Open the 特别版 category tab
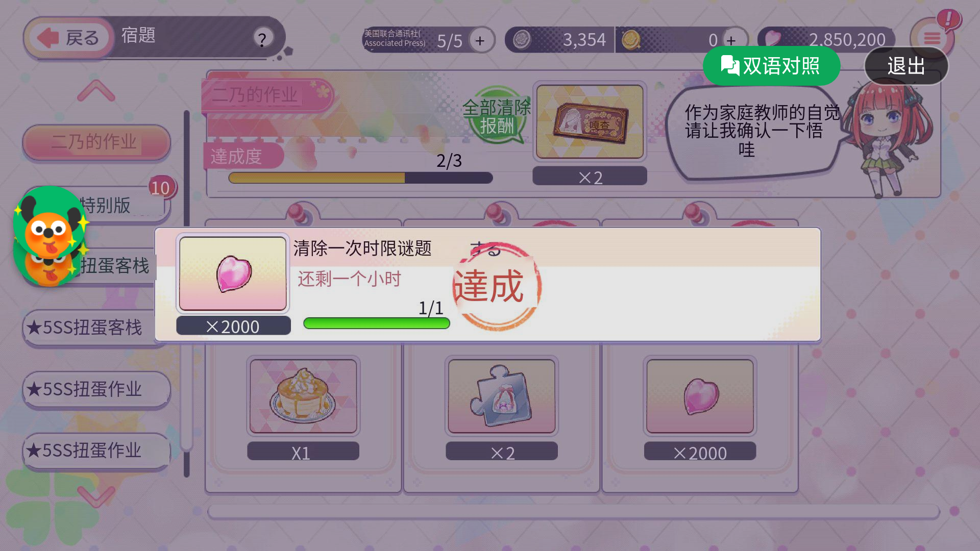The height and width of the screenshot is (551, 980). pyautogui.click(x=105, y=205)
